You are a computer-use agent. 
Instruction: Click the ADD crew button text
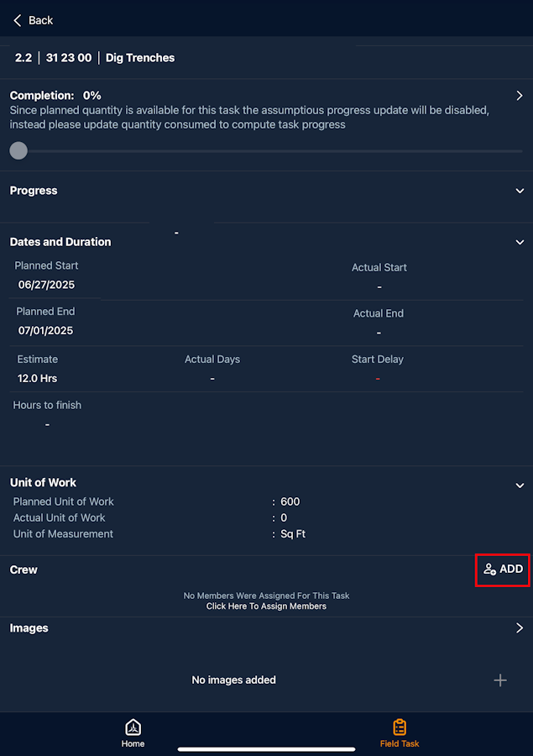[x=511, y=570]
